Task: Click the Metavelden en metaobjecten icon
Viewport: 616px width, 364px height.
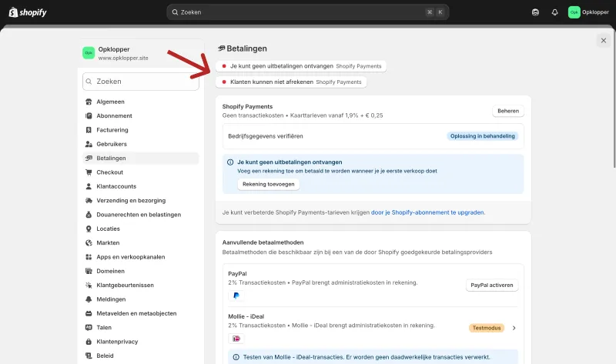Action: pos(89,314)
